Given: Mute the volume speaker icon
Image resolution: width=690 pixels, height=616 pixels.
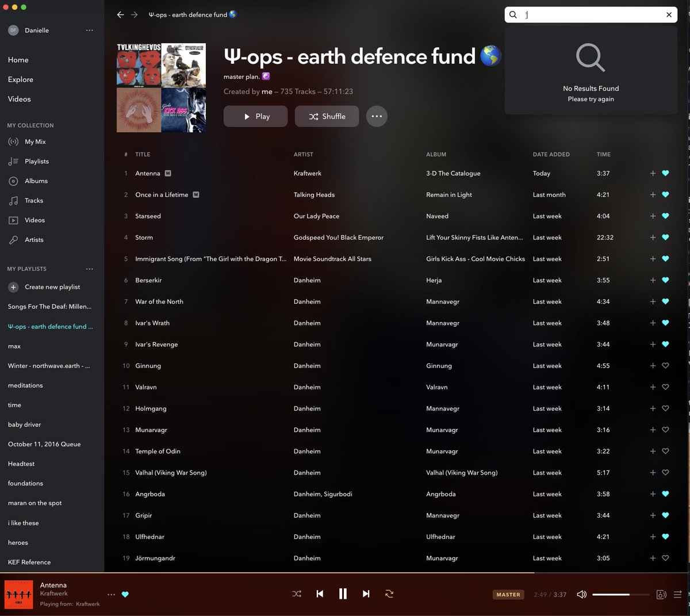Looking at the screenshot, I should tap(581, 594).
